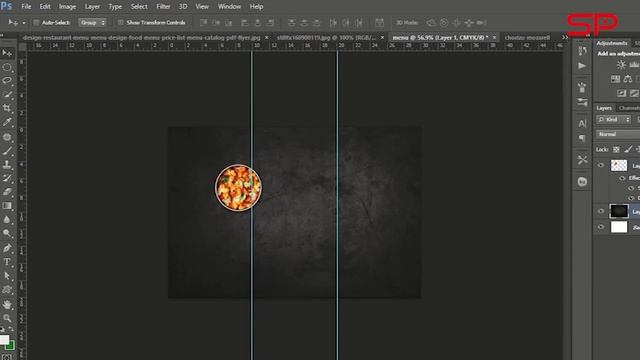Switch to the chorizo-mozarell document tab

click(x=527, y=38)
